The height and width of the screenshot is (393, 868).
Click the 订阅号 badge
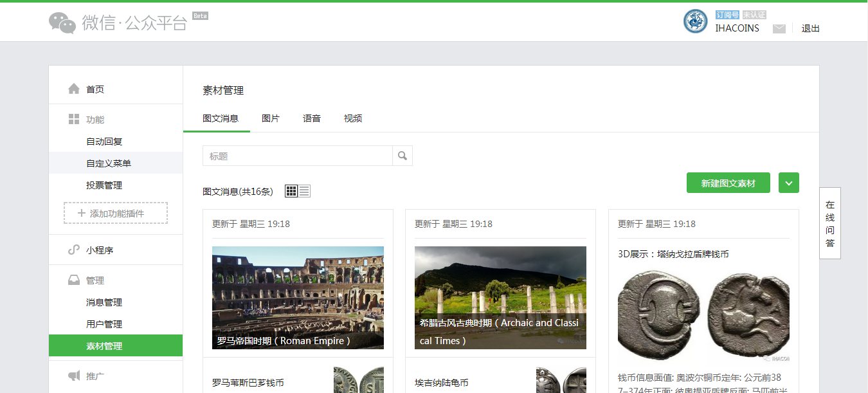pos(728,15)
